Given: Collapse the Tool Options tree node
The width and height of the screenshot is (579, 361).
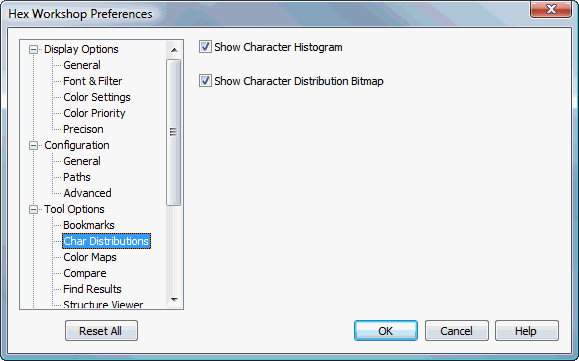Looking at the screenshot, I should [x=34, y=209].
